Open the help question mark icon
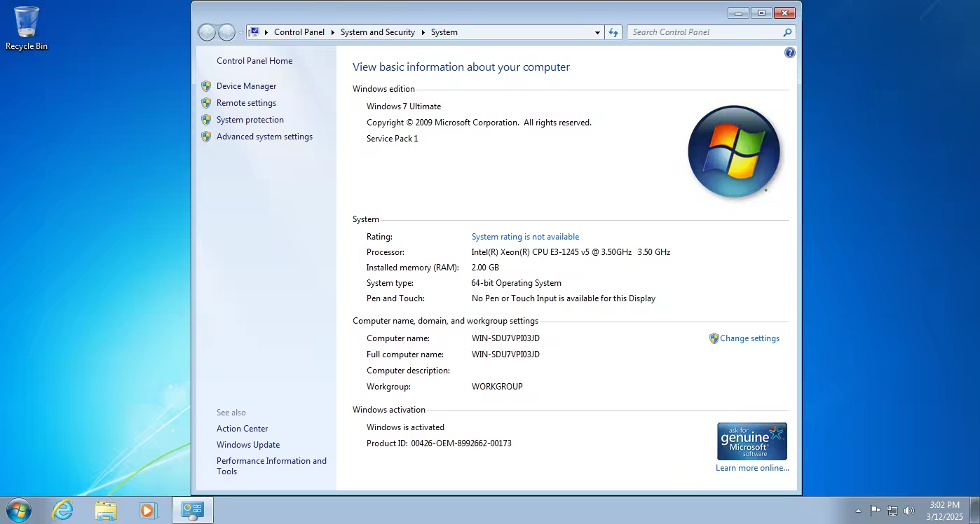The height and width of the screenshot is (524, 980). click(790, 53)
